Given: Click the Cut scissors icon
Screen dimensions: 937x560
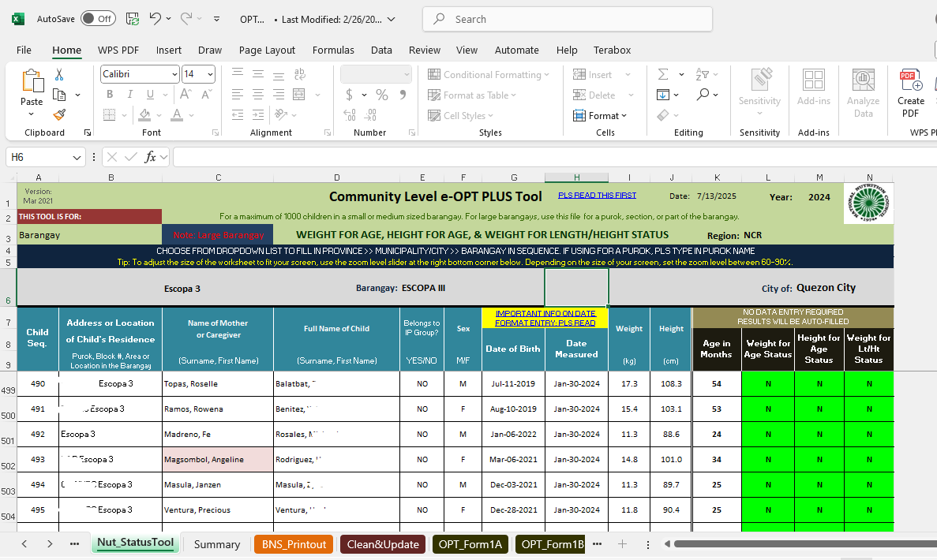Looking at the screenshot, I should pyautogui.click(x=59, y=75).
